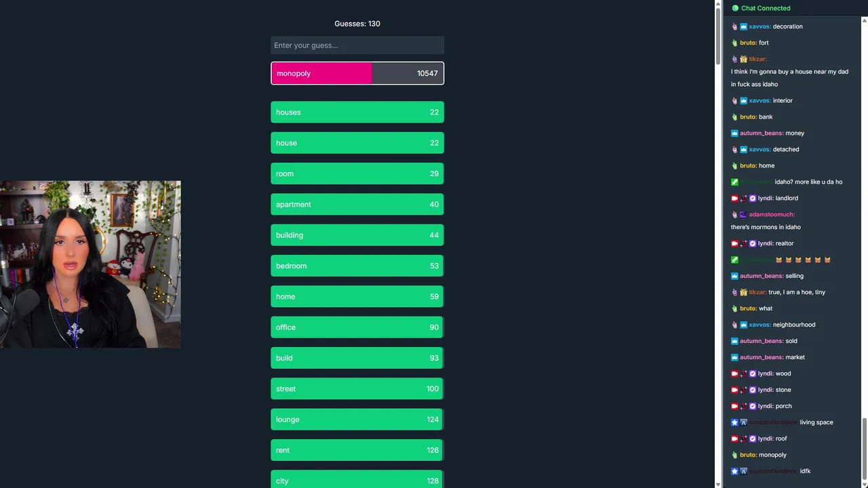This screenshot has height=488, width=868.
Task: Click the apartment guess row
Action: coord(357,205)
